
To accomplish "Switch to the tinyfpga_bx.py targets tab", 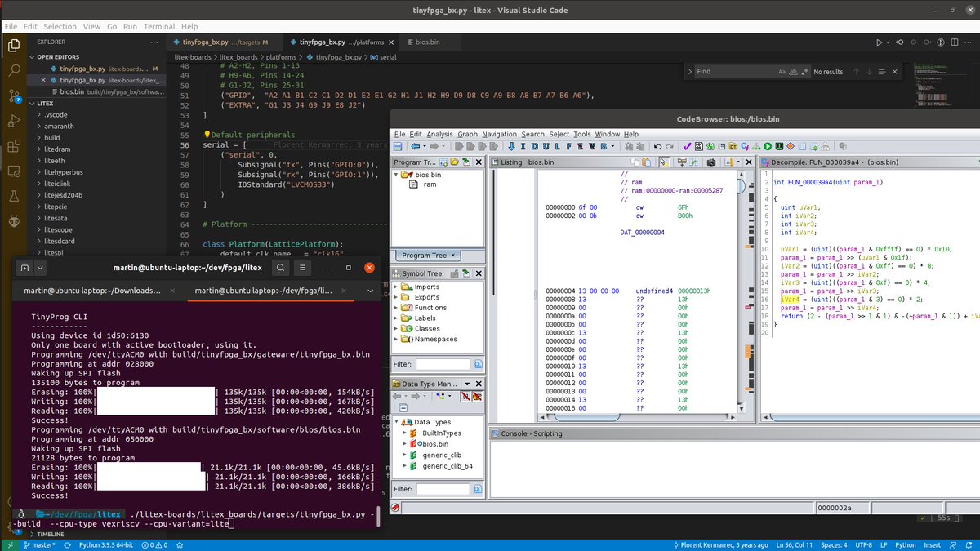I will pyautogui.click(x=223, y=42).
